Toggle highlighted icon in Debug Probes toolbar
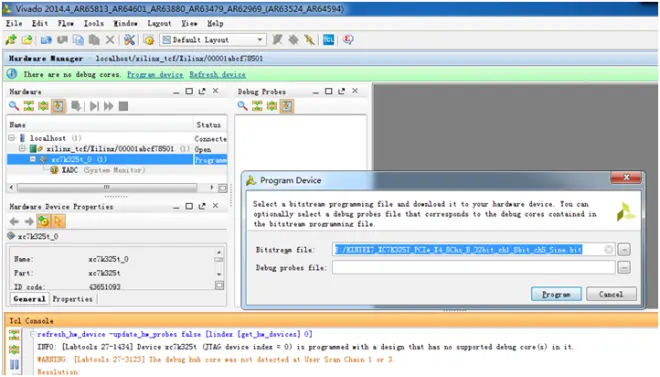 (x=287, y=106)
